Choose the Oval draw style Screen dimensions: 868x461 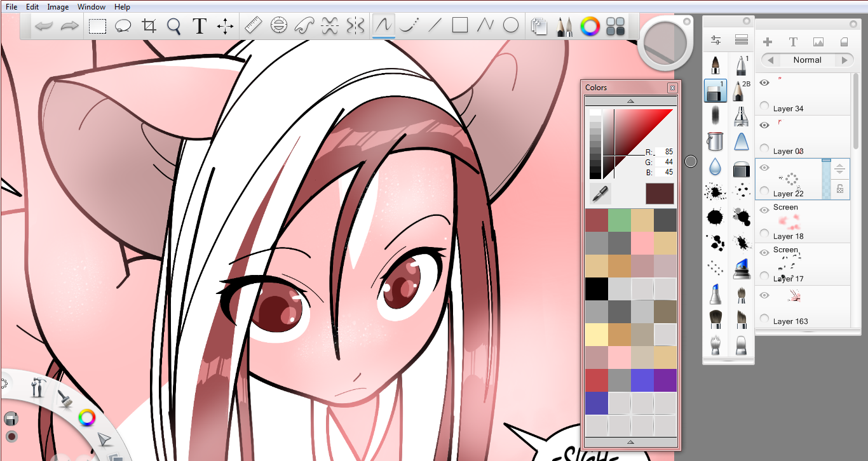511,26
